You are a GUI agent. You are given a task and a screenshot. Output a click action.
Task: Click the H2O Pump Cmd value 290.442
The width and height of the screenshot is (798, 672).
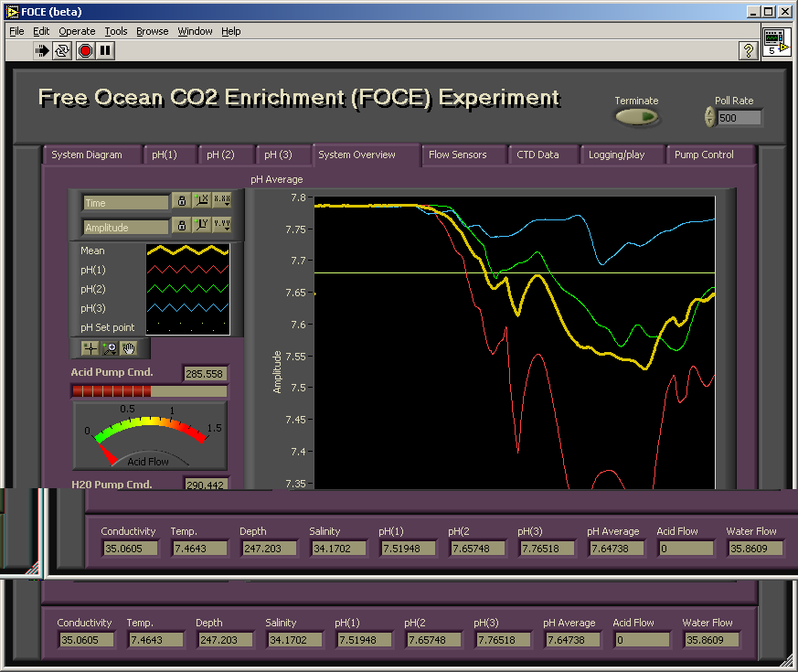click(x=205, y=485)
